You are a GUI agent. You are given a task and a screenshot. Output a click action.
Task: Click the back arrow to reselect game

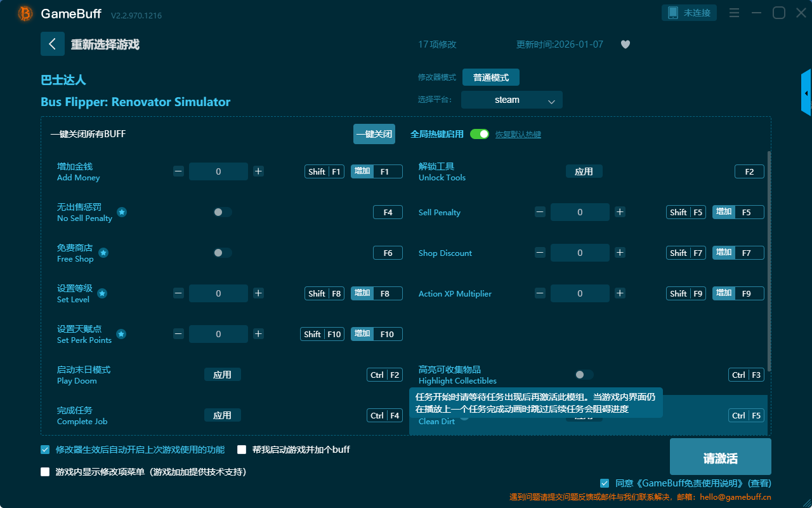[x=53, y=44]
